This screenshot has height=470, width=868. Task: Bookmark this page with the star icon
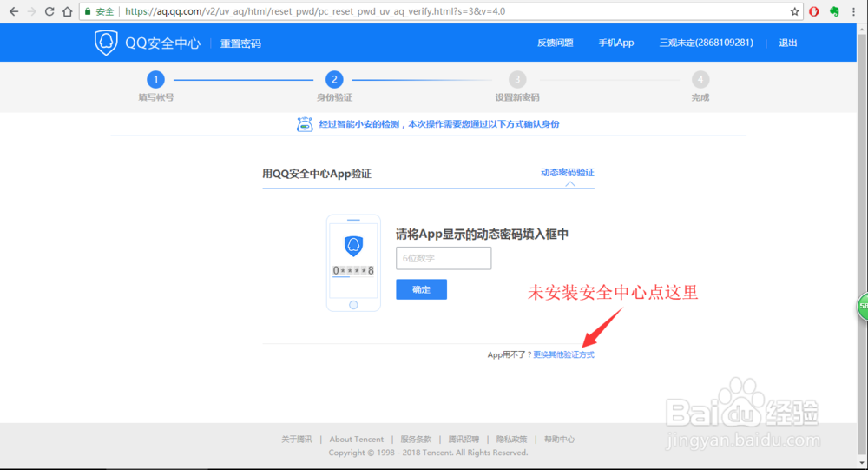coord(794,11)
